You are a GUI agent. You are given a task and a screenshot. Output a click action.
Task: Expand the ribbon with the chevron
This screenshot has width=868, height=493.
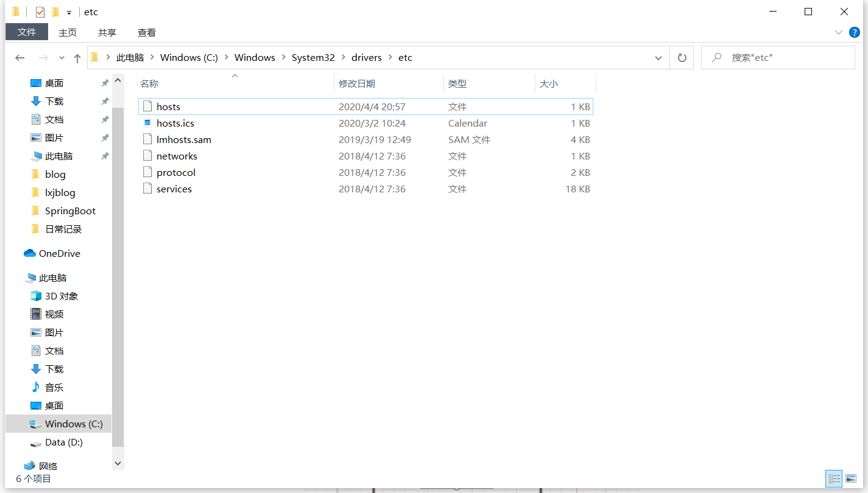click(x=838, y=32)
